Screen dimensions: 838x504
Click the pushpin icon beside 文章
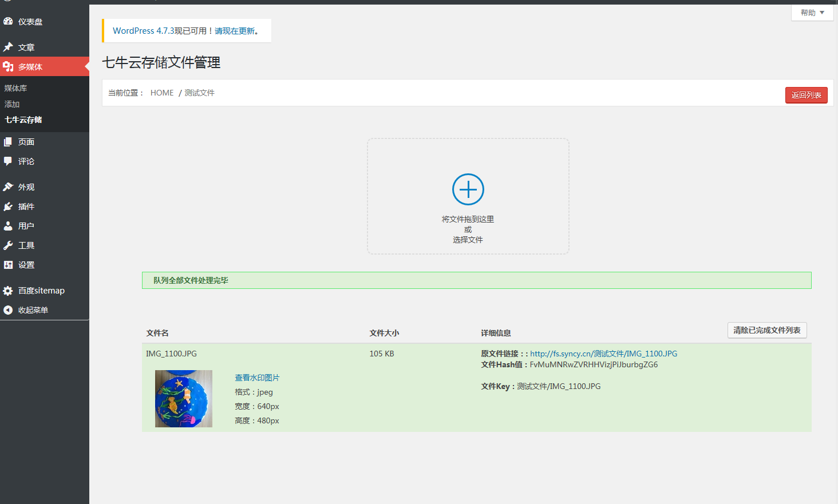8,47
